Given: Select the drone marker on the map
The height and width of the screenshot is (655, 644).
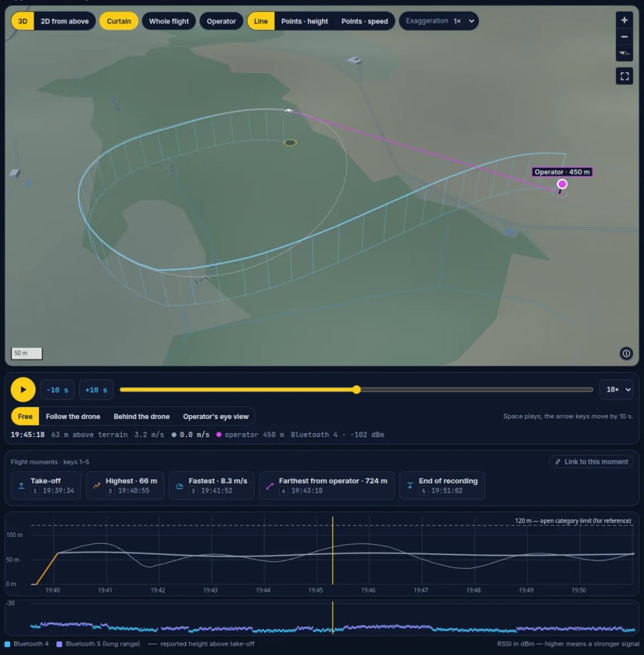Looking at the screenshot, I should 288,111.
